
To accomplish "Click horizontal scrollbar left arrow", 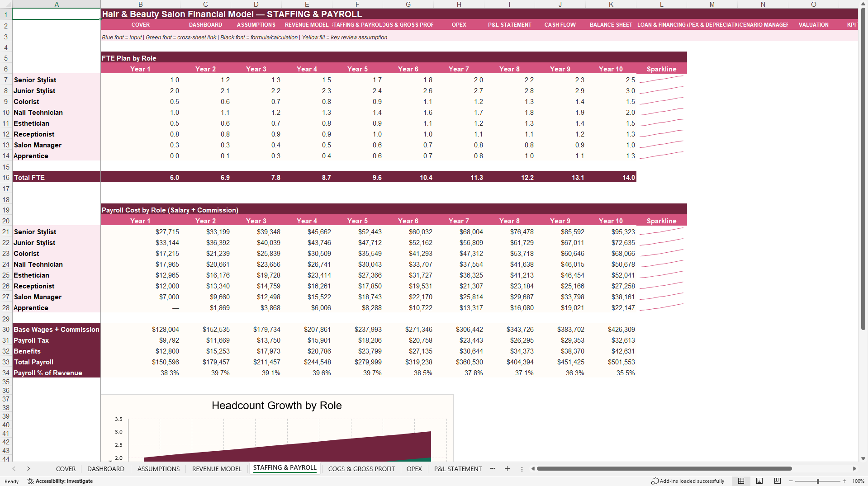I will click(x=533, y=469).
